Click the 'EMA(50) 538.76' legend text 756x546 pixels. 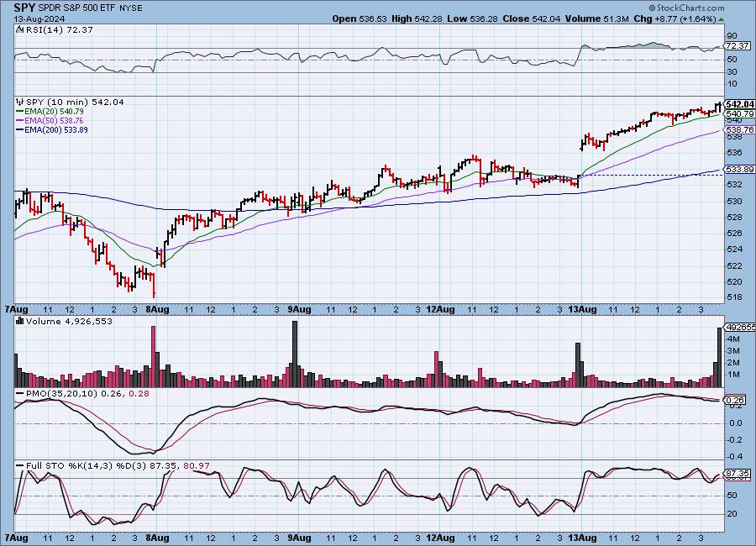point(54,121)
